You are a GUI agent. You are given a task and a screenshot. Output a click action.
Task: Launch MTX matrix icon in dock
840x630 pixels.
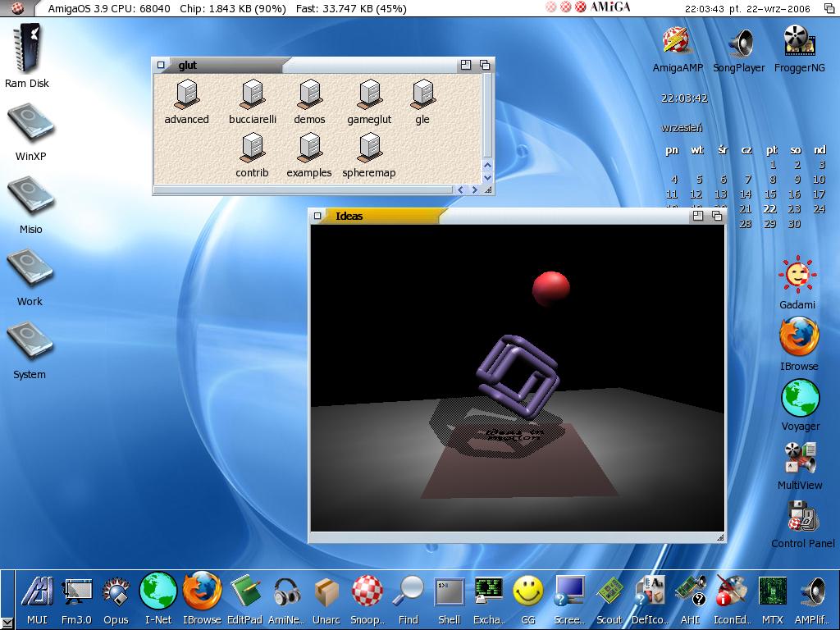[x=773, y=592]
